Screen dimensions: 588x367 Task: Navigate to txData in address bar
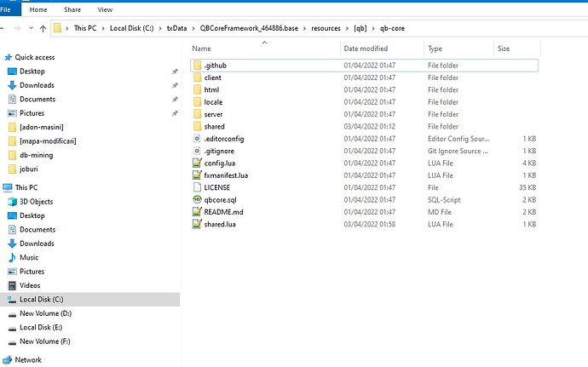click(176, 28)
